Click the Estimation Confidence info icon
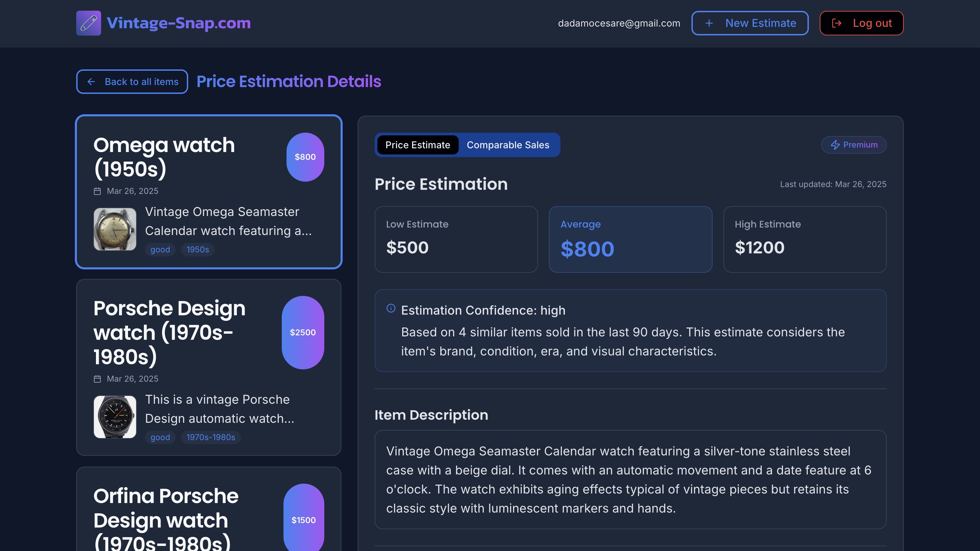Screen dimensions: 980x551 [391, 308]
